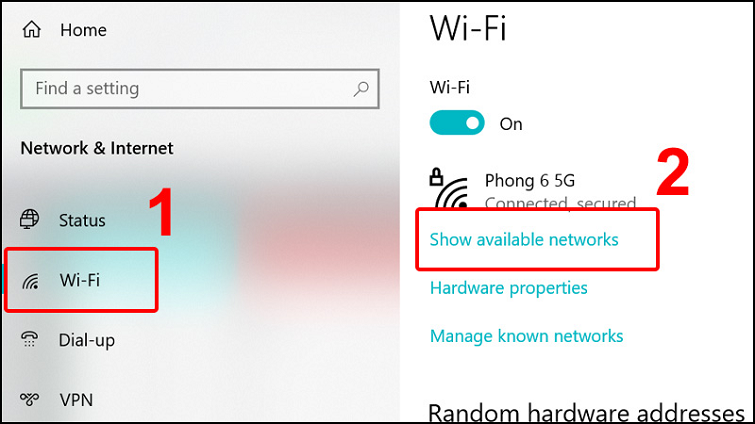Click the lock icon on Phong 6 5G
755x424 pixels.
click(x=436, y=177)
